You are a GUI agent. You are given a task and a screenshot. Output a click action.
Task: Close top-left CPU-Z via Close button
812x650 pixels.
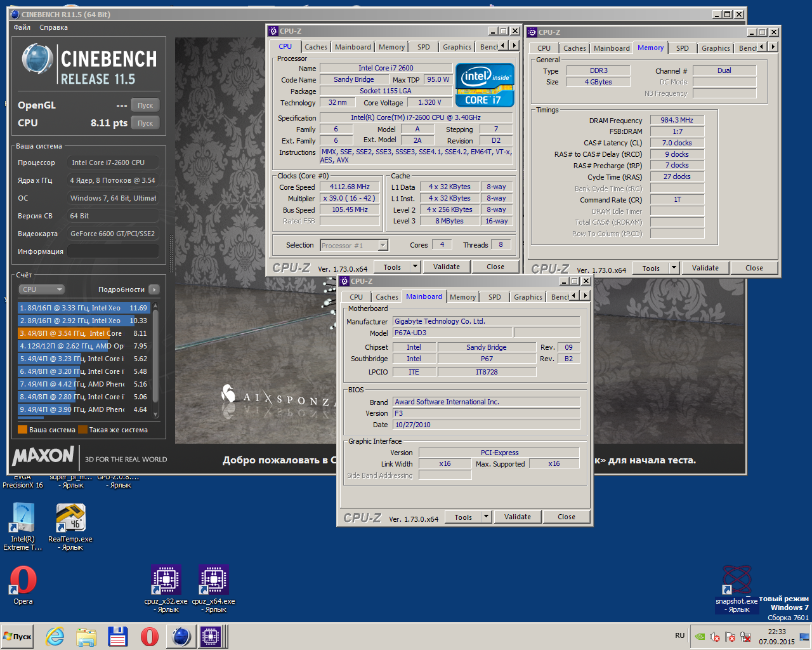pos(495,267)
